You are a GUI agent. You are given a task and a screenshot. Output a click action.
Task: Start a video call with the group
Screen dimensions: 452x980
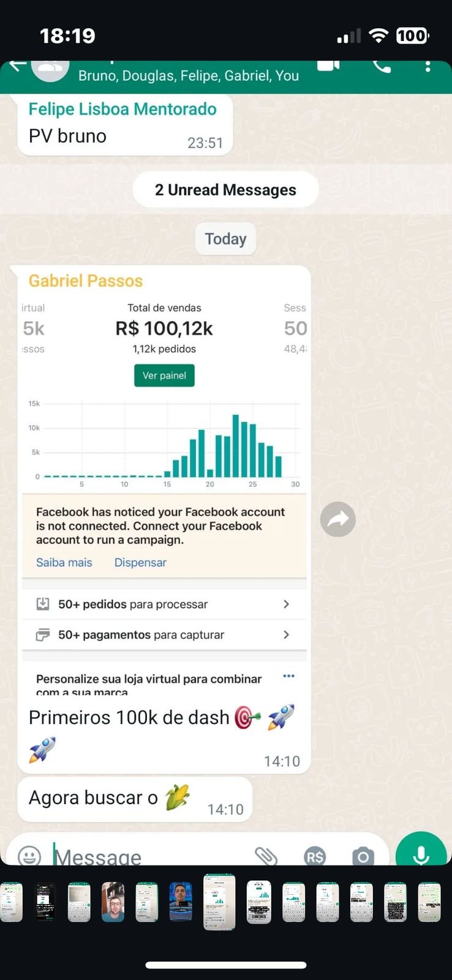pos(328,66)
